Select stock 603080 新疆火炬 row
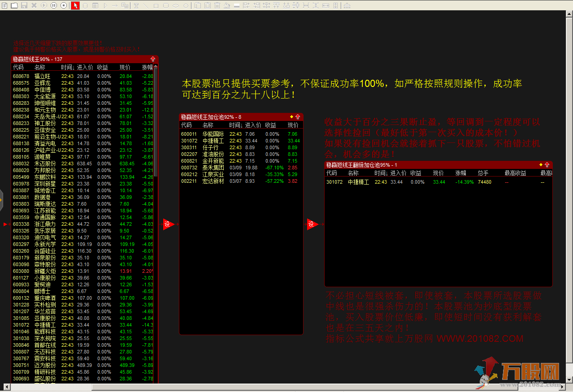573x392 pixels. point(82,271)
